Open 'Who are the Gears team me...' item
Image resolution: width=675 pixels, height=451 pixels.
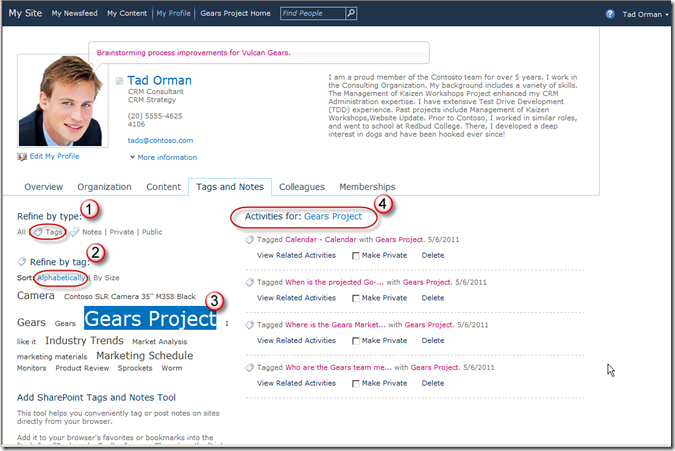click(338, 368)
